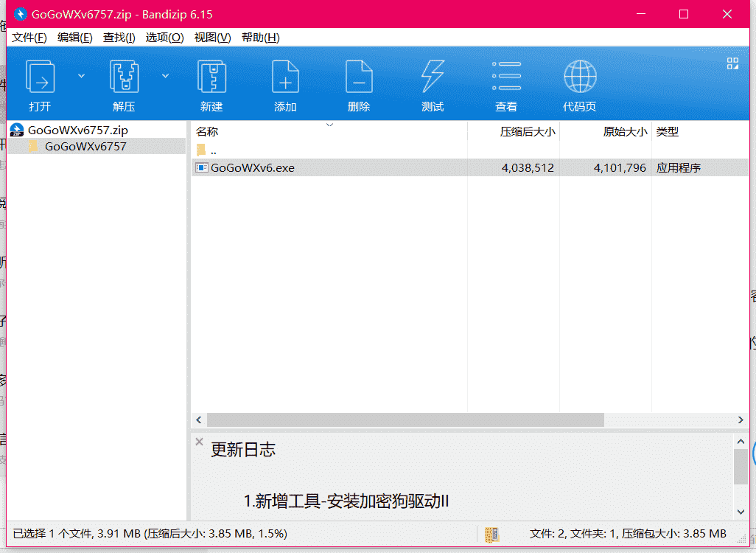Click the file list horizontal scrollbar thumb

pyautogui.click(x=405, y=420)
